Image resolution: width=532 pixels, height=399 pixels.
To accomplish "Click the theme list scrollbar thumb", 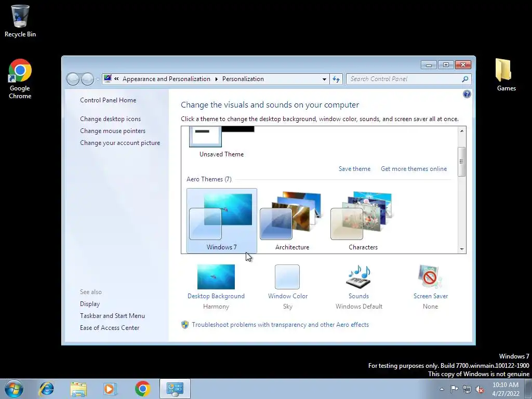I will 462,162.
